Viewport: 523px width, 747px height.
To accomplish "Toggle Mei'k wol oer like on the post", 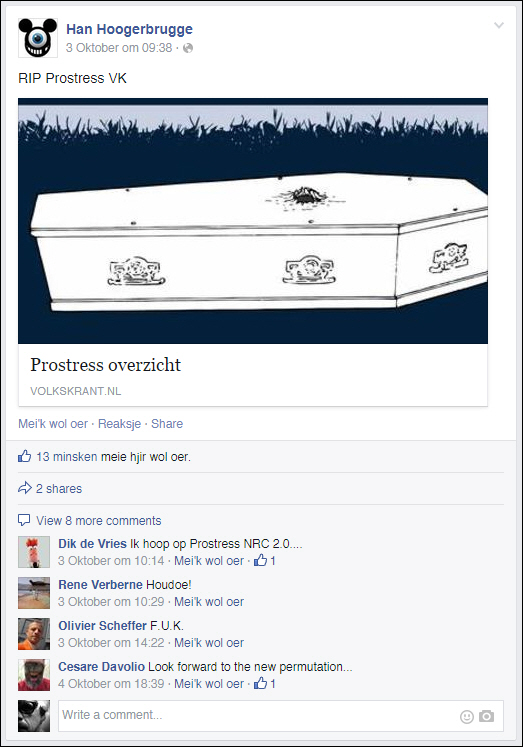I will point(53,424).
